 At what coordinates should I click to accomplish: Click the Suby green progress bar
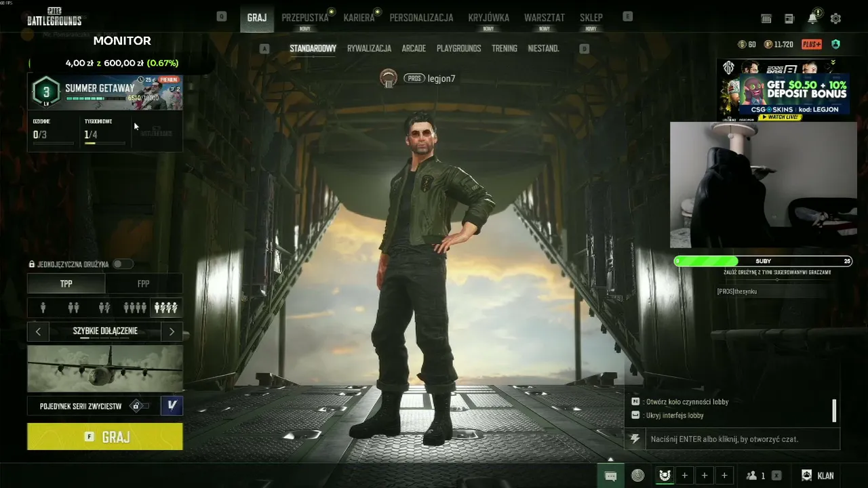(x=763, y=261)
